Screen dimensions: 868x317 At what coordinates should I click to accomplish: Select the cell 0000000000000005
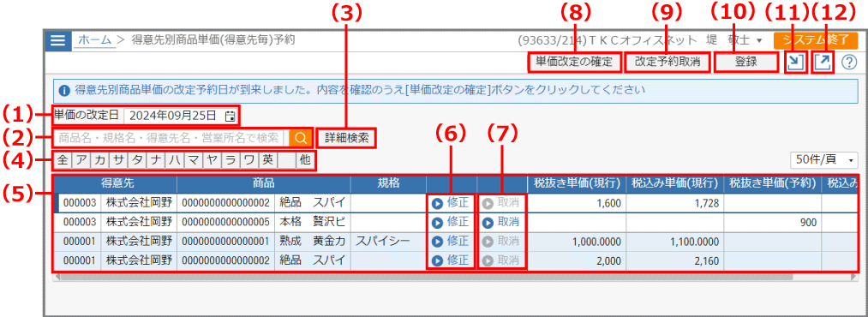click(225, 223)
